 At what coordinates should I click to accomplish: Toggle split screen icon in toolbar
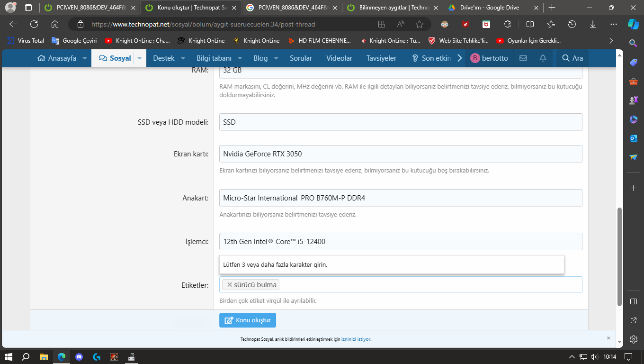530,24
